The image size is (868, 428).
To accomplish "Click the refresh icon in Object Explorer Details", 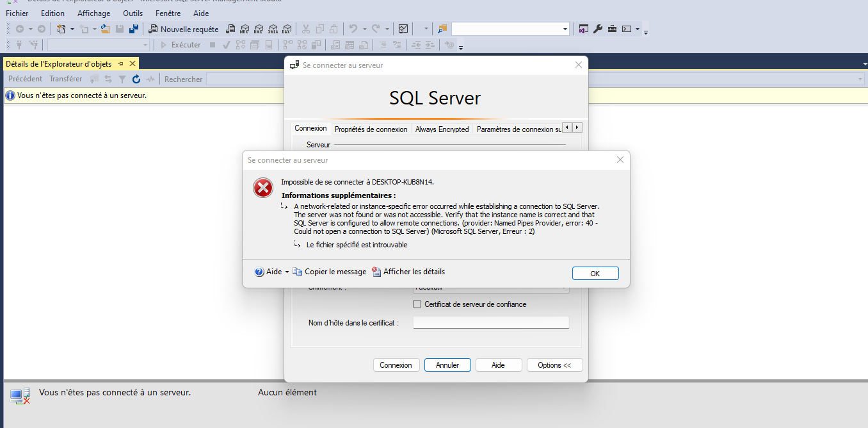I will [136, 79].
